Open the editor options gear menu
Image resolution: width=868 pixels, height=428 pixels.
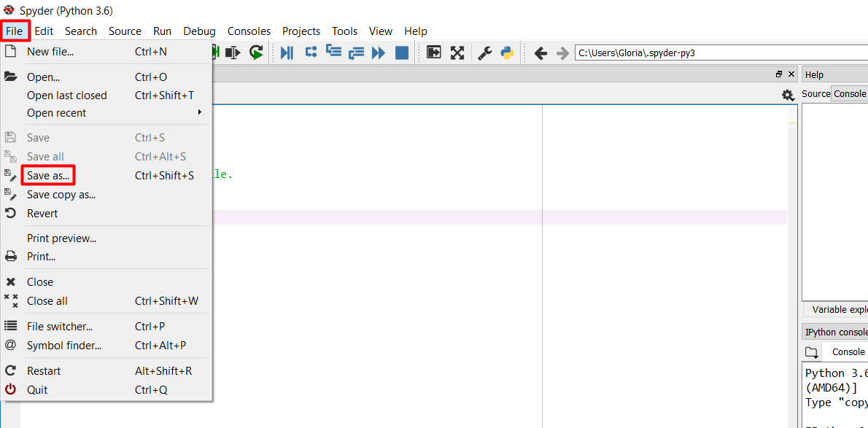pos(787,95)
